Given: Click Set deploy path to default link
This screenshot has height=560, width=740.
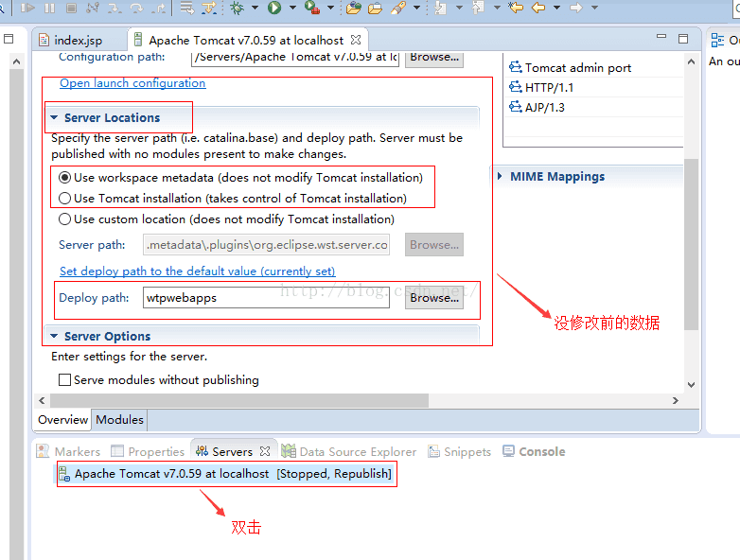Looking at the screenshot, I should pos(197,271).
